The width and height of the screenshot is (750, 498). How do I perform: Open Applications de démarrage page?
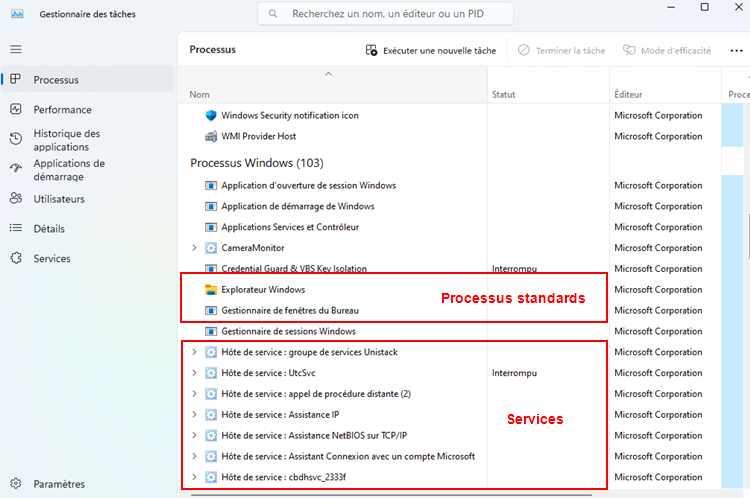[87, 170]
